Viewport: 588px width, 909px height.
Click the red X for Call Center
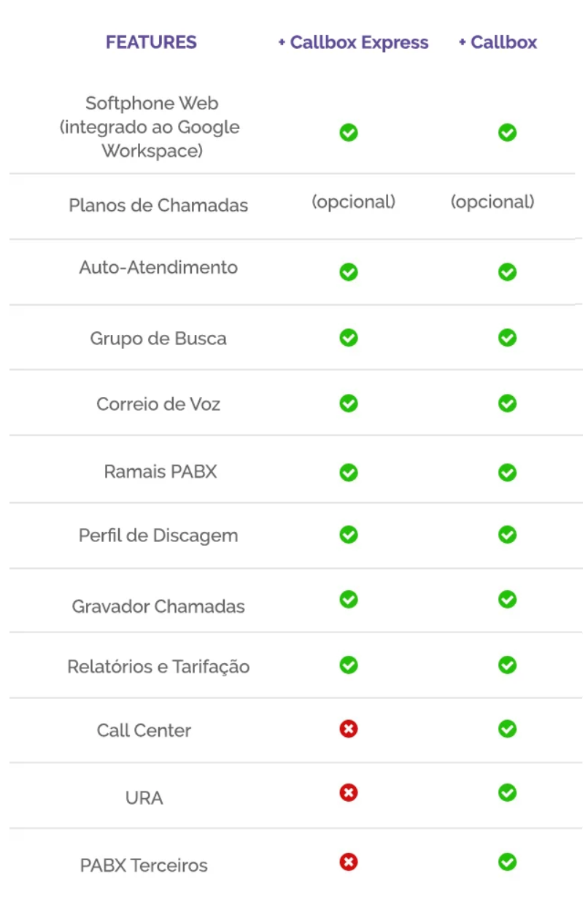point(349,729)
